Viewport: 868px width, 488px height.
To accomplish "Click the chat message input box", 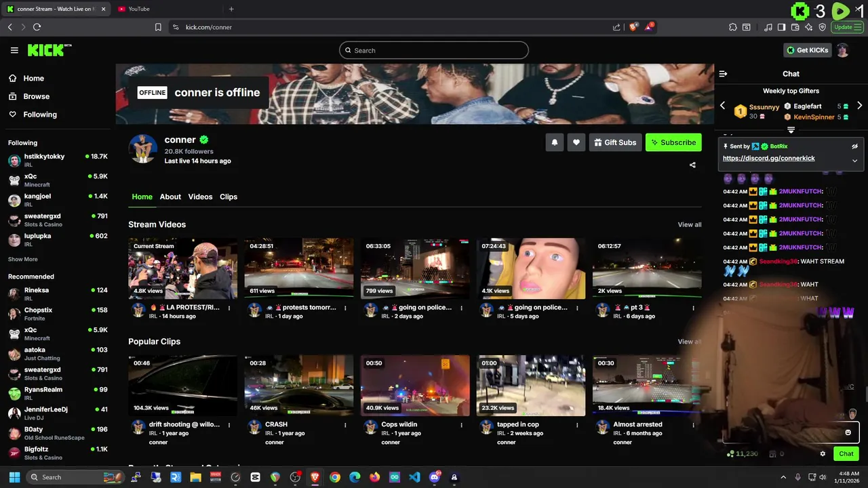I will (791, 432).
